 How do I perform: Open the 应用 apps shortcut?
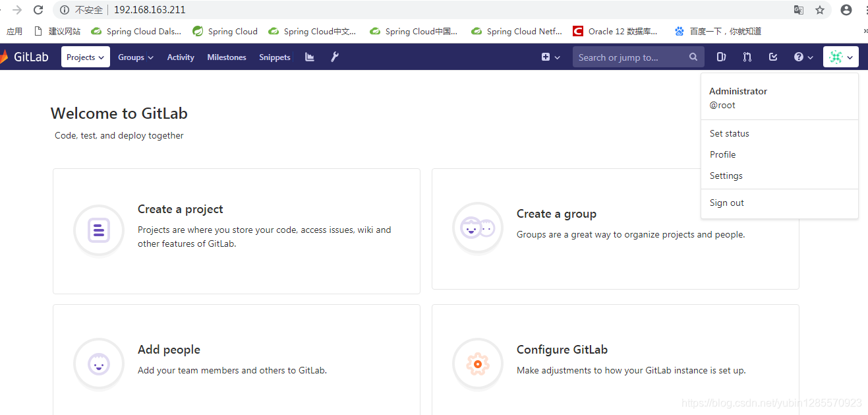(x=14, y=31)
